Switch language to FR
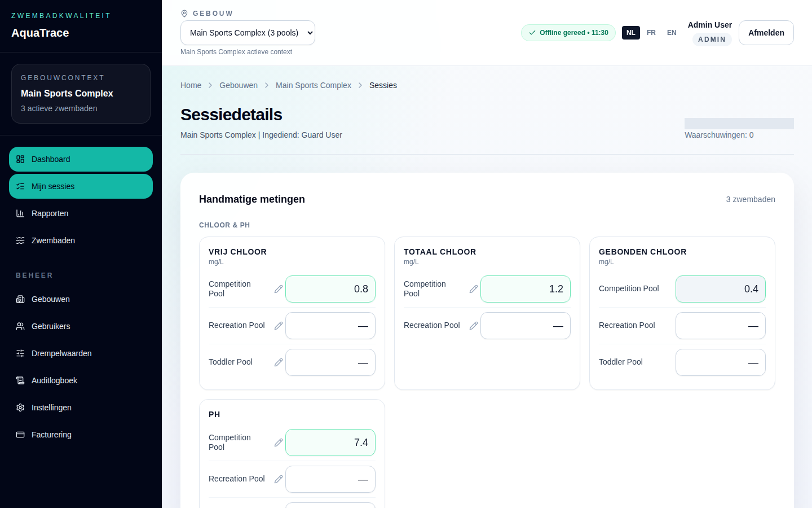Screen dimensions: 812x508 (651, 33)
